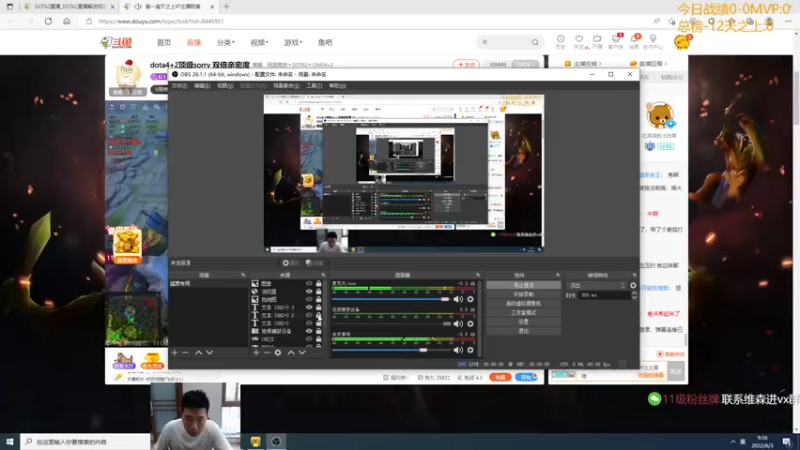Click 停止推流 button in OBS
Image resolution: width=800 pixels, height=450 pixels.
[523, 285]
